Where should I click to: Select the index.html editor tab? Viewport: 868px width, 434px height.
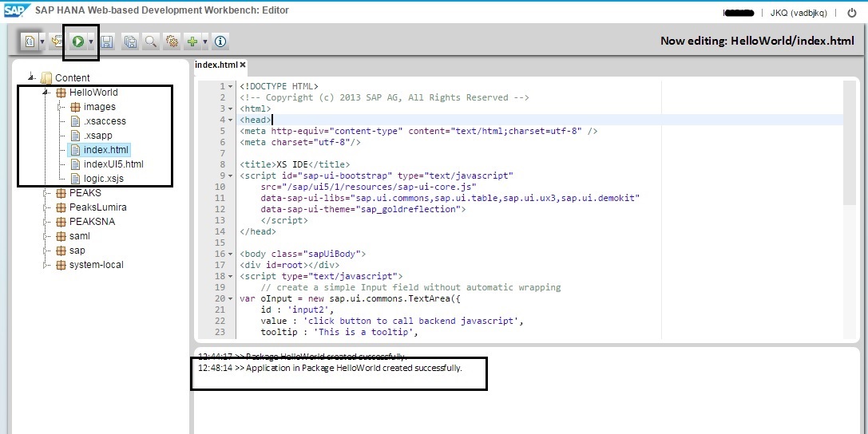click(x=216, y=65)
